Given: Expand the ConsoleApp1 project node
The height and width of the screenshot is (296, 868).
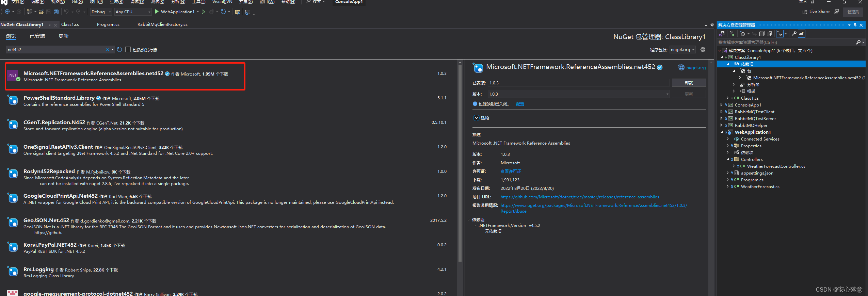Looking at the screenshot, I should click(x=722, y=105).
